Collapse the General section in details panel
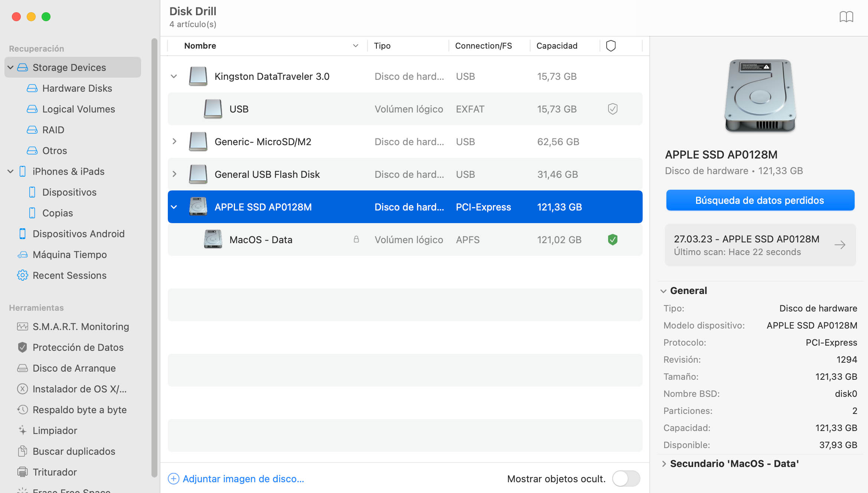868x493 pixels. point(663,291)
